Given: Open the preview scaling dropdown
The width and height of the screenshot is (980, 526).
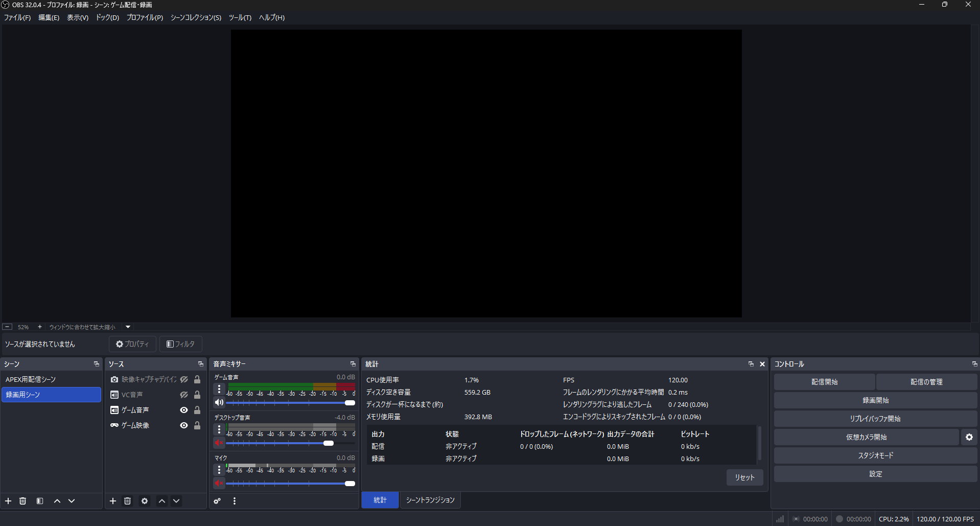Looking at the screenshot, I should pos(127,327).
